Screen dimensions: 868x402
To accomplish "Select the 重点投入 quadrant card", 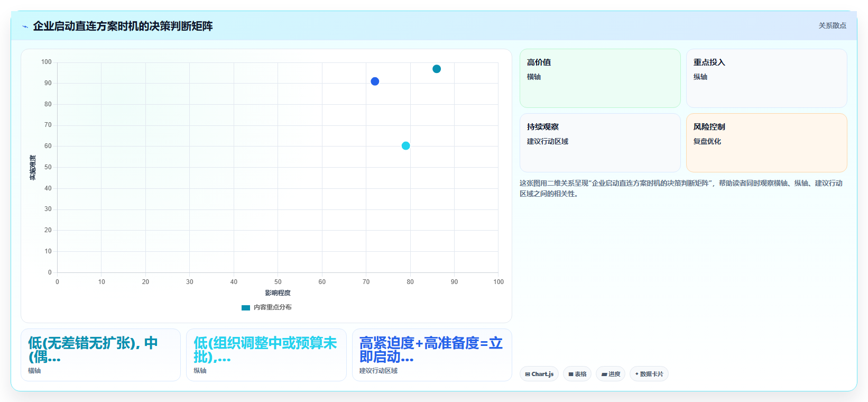I will 767,78.
